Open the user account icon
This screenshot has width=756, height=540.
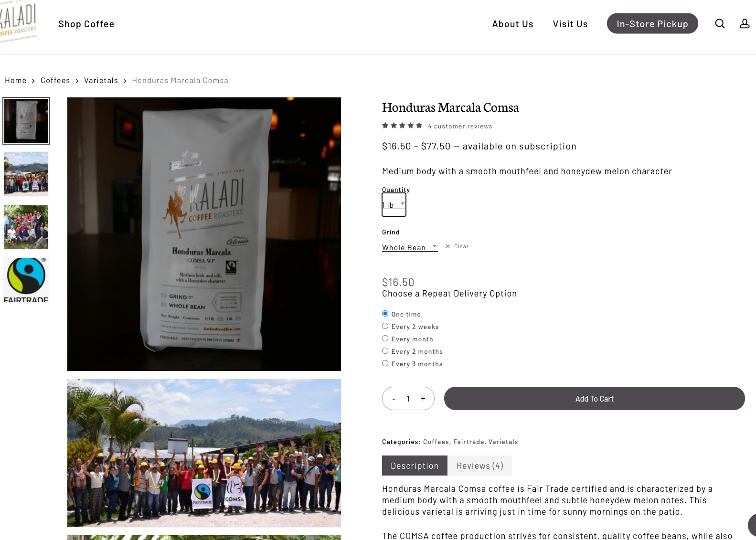coord(745,23)
